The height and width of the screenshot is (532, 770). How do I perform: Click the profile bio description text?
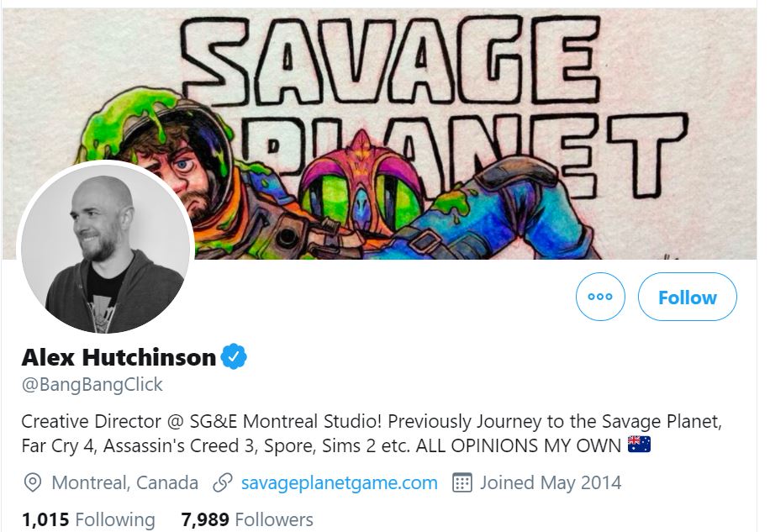(x=370, y=431)
